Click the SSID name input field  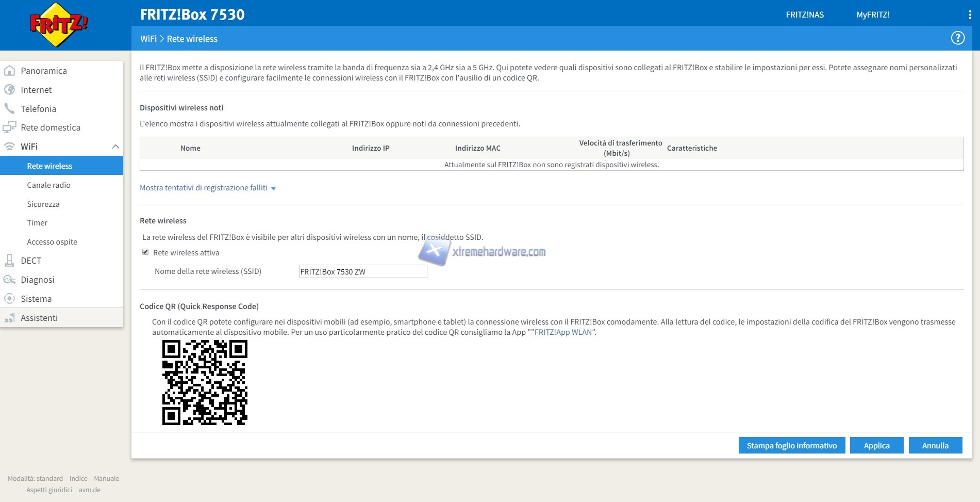click(363, 271)
